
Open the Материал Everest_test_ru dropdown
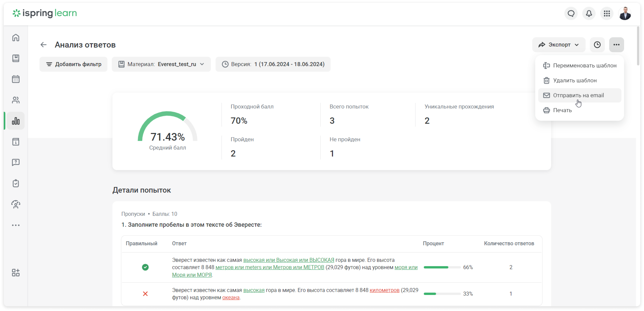(161, 64)
